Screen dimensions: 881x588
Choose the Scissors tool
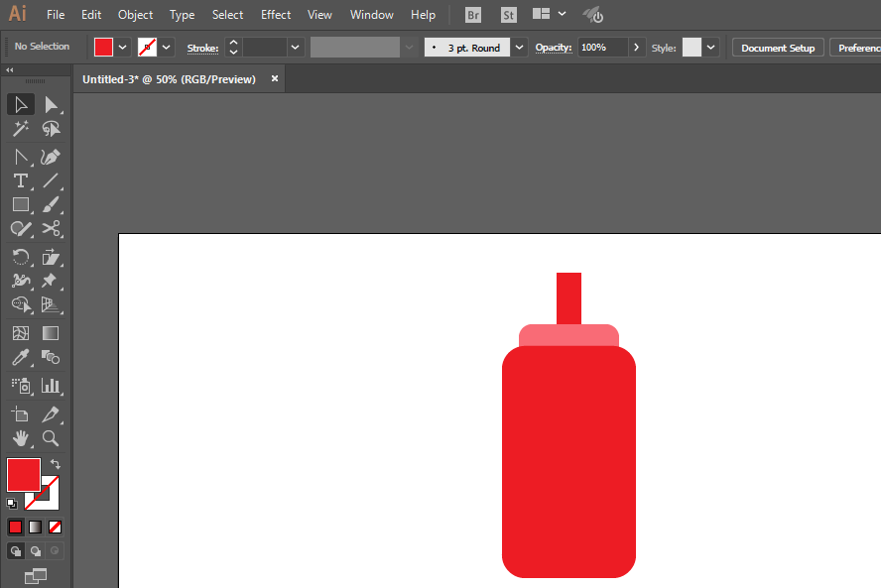click(52, 229)
